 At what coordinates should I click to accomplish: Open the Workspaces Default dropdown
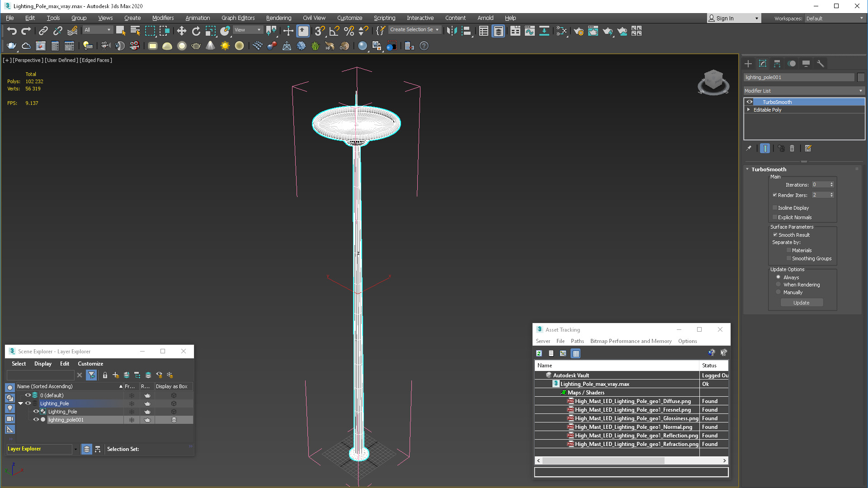tap(835, 18)
